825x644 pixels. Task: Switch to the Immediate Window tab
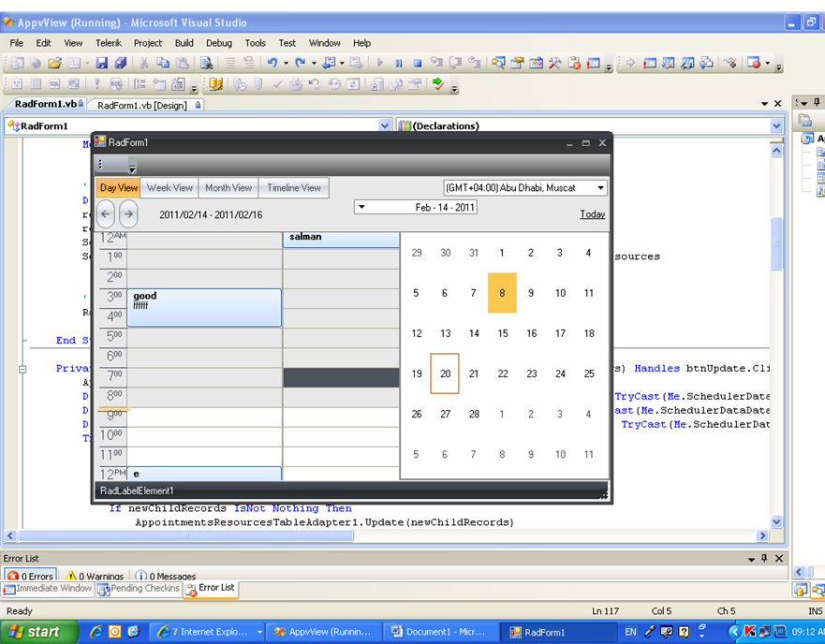pyautogui.click(x=48, y=589)
